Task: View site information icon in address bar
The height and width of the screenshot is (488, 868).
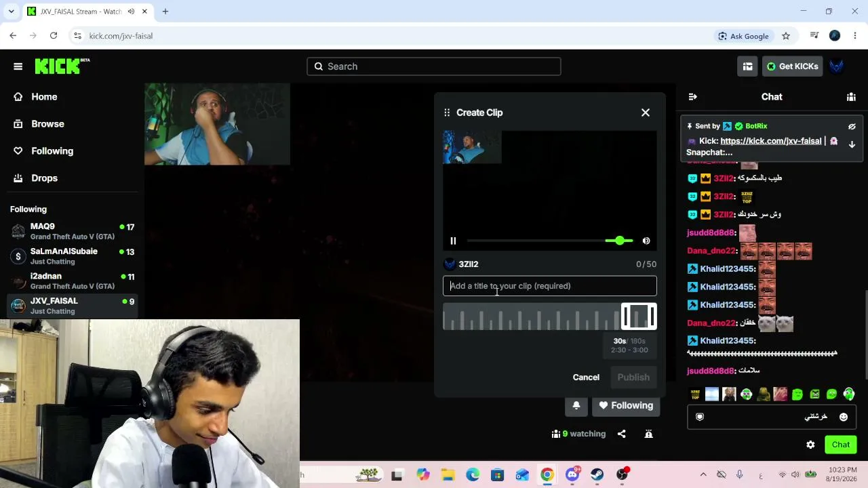Action: 77,36
